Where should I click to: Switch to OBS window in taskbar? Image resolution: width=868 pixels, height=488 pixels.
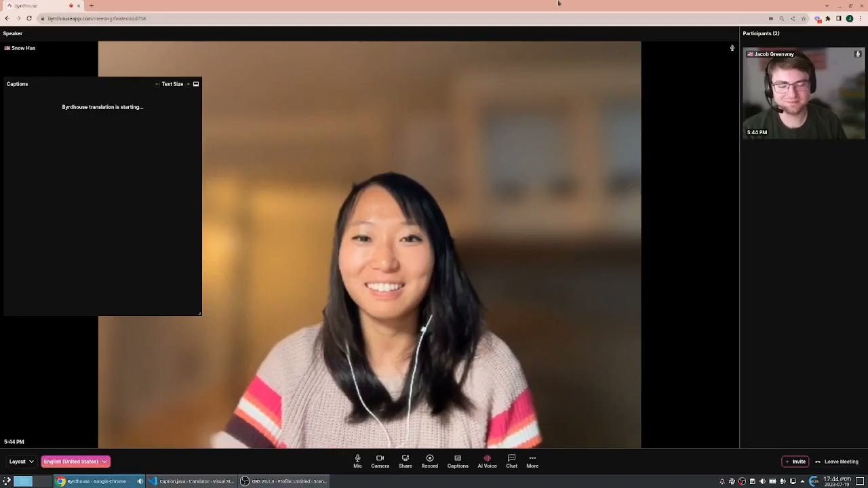tap(284, 481)
